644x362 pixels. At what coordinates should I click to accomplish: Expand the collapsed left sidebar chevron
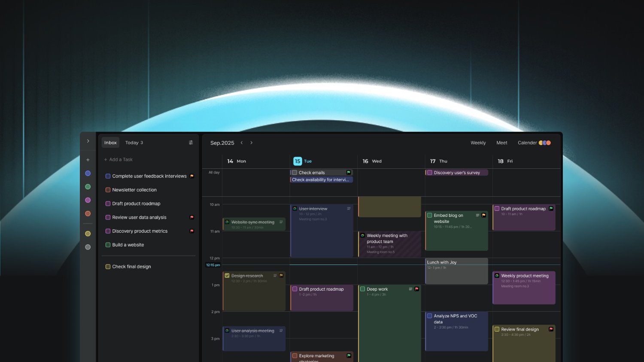tap(88, 141)
